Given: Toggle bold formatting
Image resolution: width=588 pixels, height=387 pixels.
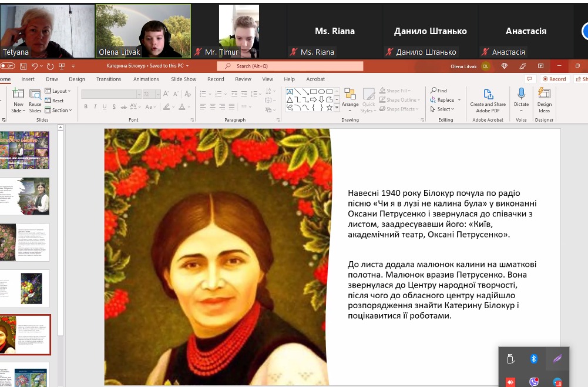Looking at the screenshot, I should coord(86,106).
